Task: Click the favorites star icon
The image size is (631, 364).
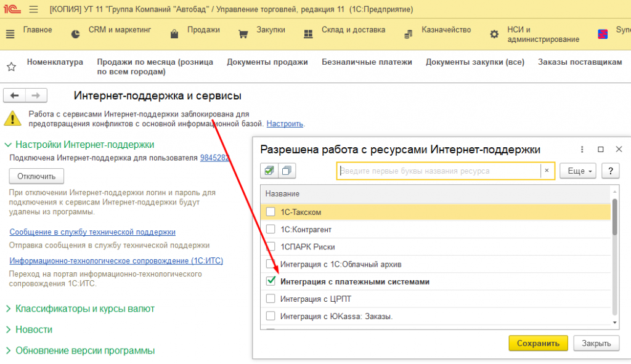Action: (11, 67)
